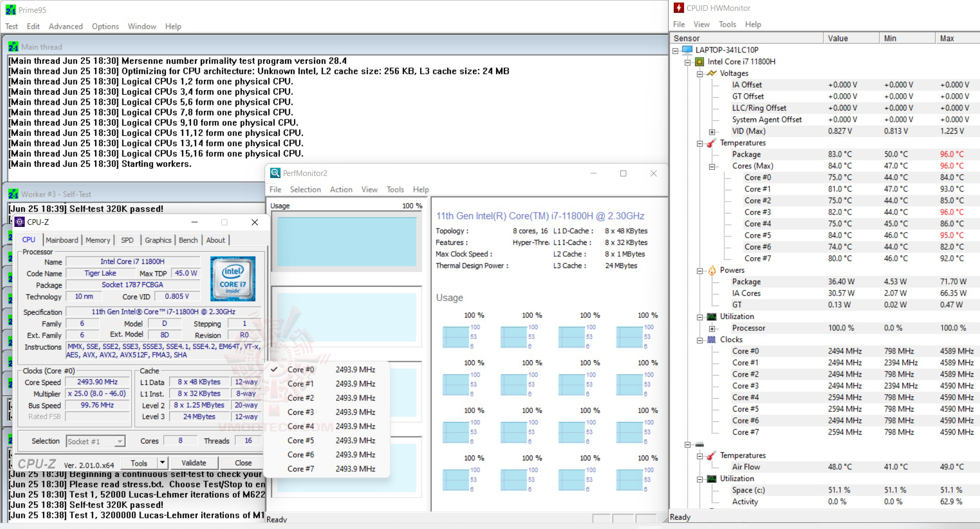Switch to the About tab in CPU-Z
This screenshot has width=980, height=529.
point(216,240)
